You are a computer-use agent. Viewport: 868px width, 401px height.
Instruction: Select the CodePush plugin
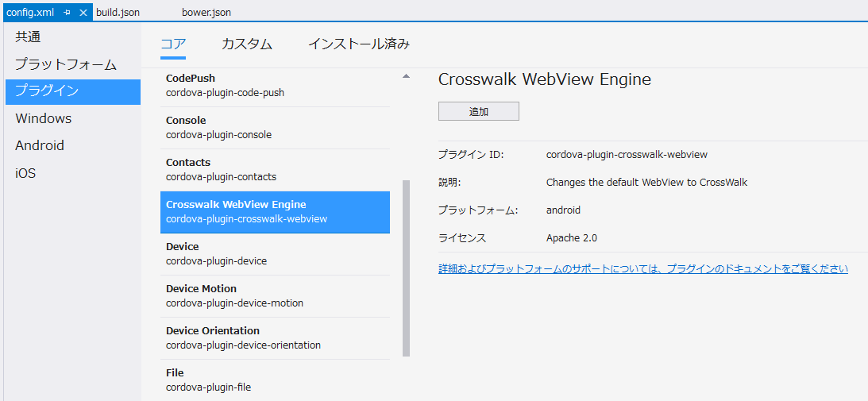(275, 85)
